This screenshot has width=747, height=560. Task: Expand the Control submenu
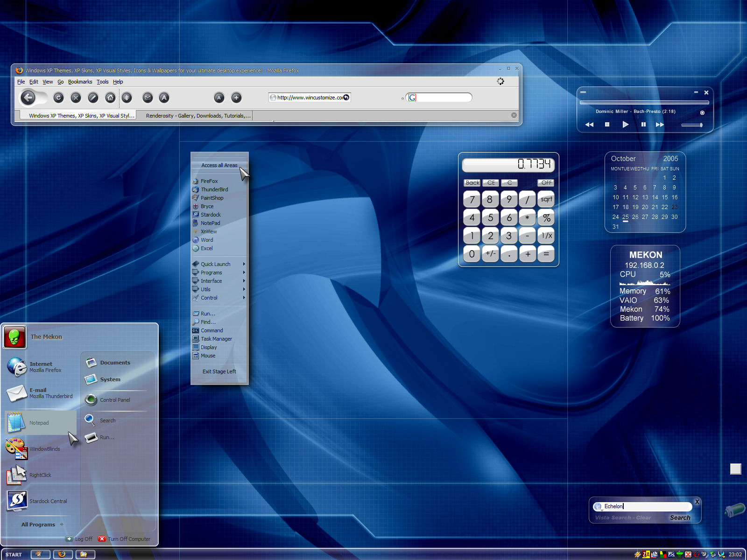(x=219, y=298)
